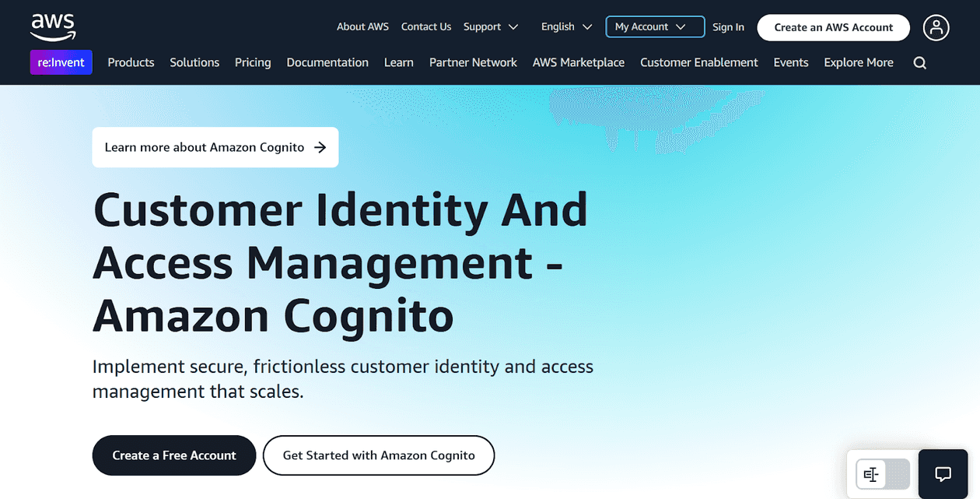Click the AWS logo
The image size is (980, 499).
pyautogui.click(x=52, y=26)
